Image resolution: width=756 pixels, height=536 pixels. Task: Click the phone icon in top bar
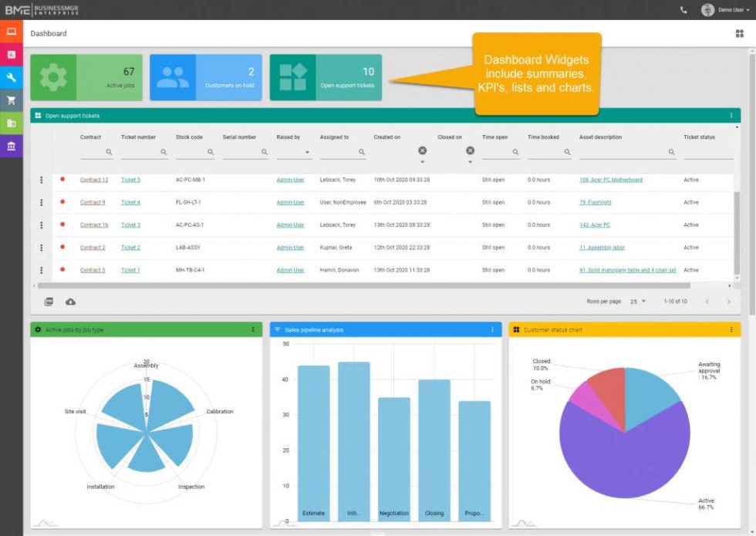coord(683,9)
